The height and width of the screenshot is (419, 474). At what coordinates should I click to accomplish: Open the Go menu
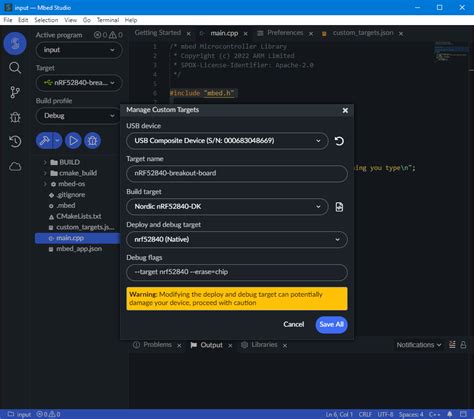point(87,20)
